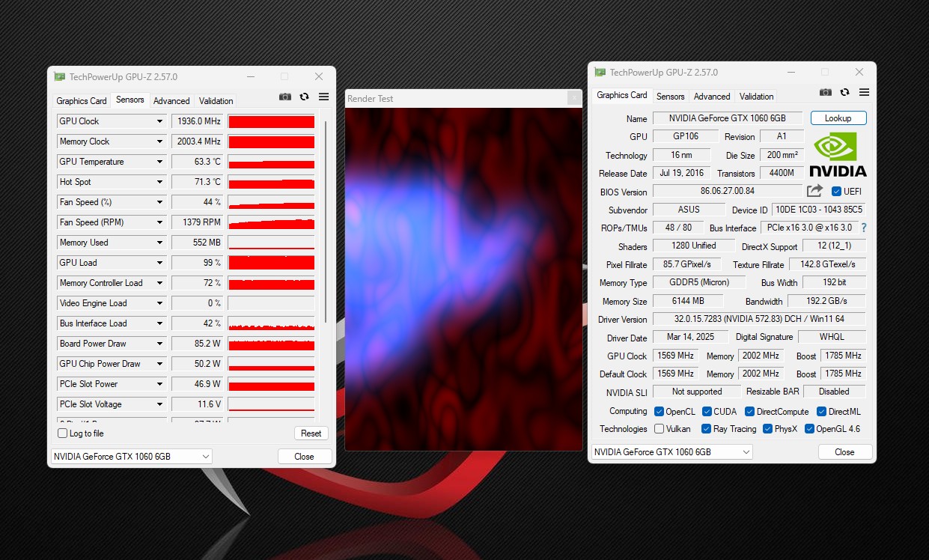Open the hamburger menu in the Sensors window

pyautogui.click(x=324, y=97)
